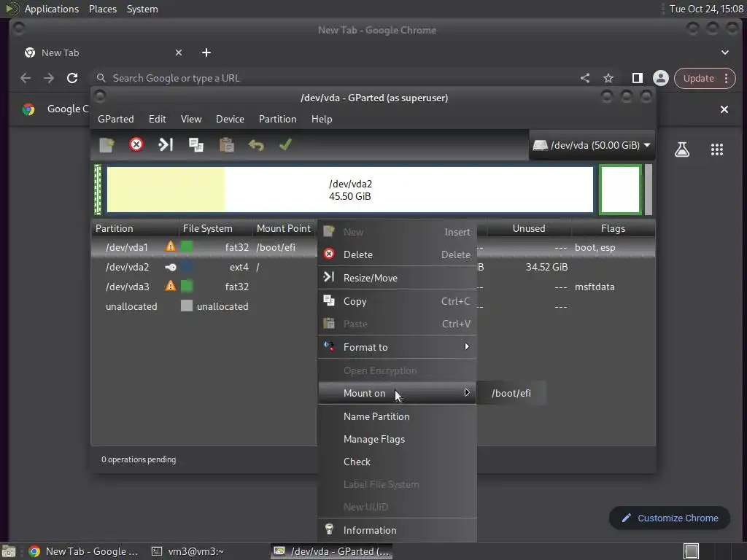Open the Help menu in GParted

(x=322, y=119)
